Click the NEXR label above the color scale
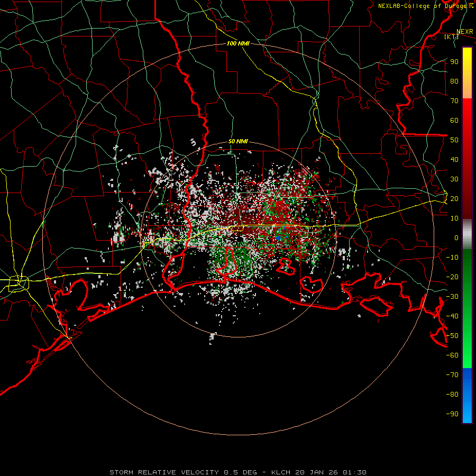476x476 pixels. point(464,32)
